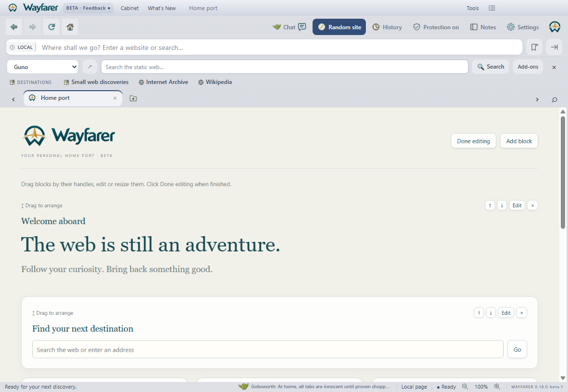This screenshot has width=568, height=392.
Task: Click the Go button
Action: tap(517, 349)
